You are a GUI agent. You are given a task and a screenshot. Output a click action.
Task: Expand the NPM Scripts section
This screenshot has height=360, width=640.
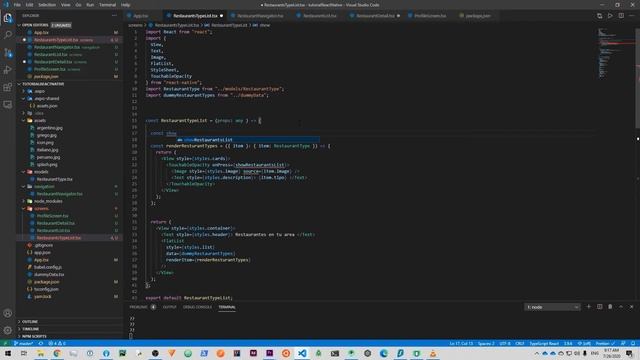point(69,336)
